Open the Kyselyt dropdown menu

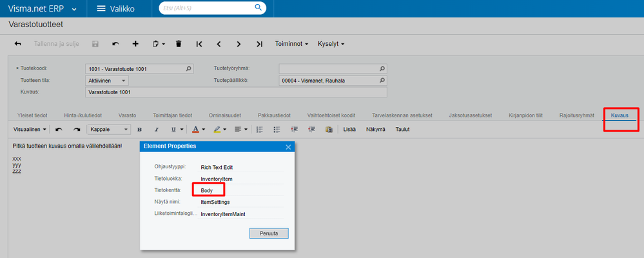331,44
